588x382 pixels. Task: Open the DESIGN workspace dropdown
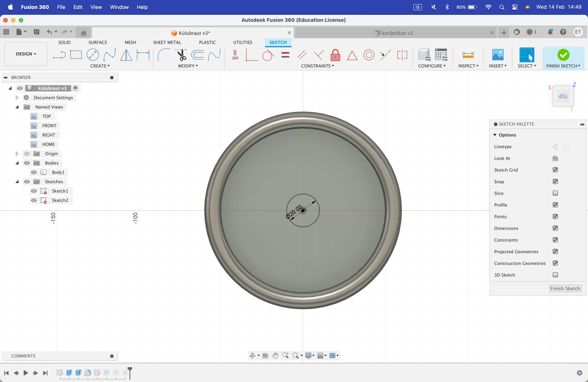(x=26, y=54)
